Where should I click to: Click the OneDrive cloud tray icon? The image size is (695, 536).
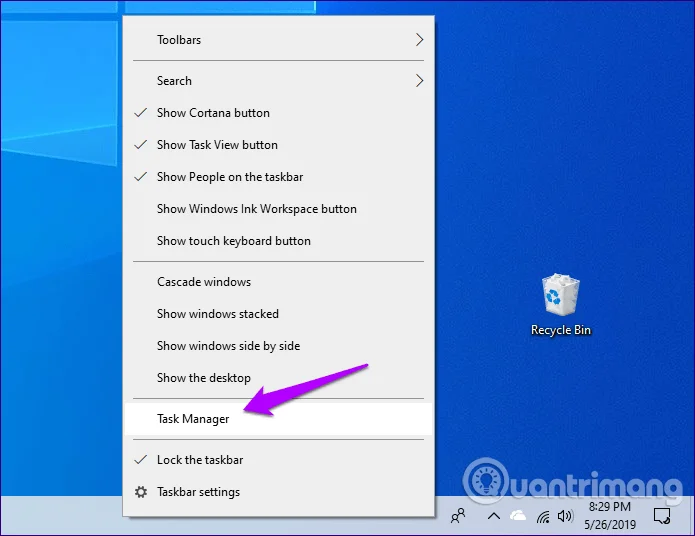[x=518, y=516]
